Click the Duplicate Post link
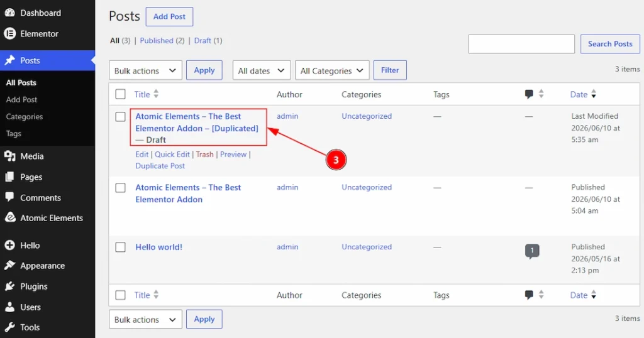 160,166
